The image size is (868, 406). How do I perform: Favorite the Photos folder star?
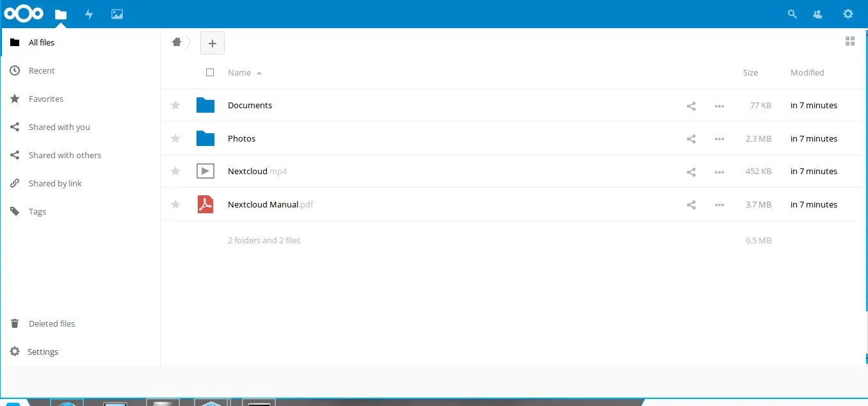(175, 138)
